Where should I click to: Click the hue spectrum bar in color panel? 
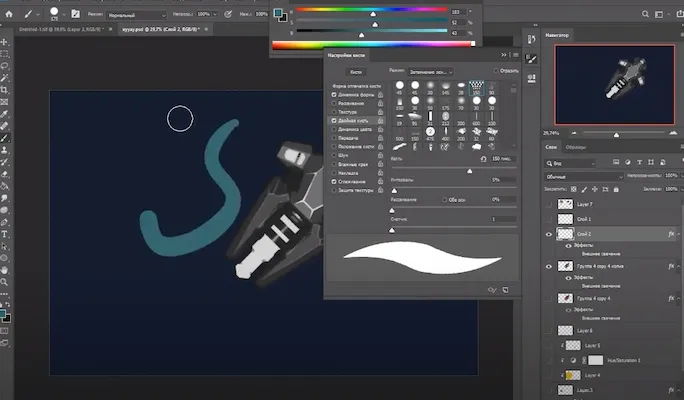click(374, 44)
